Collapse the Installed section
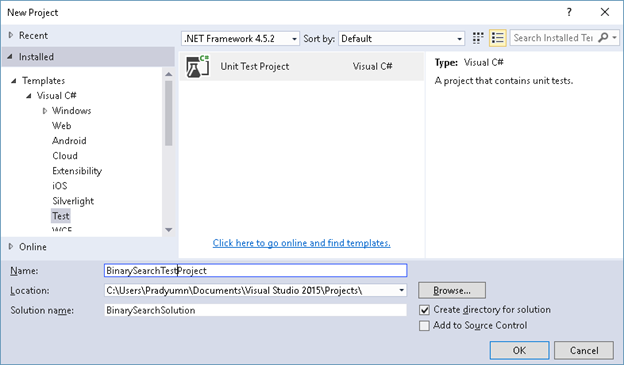 [10, 57]
